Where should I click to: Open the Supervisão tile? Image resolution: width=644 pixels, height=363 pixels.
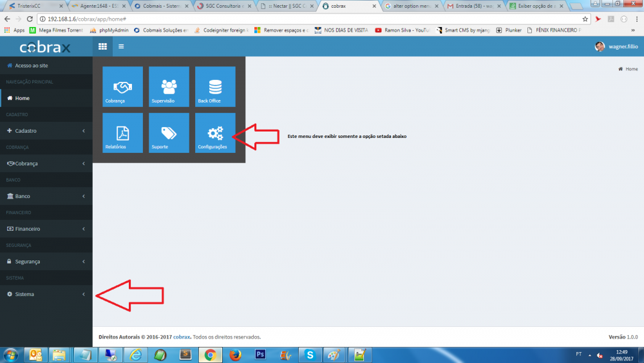click(x=169, y=86)
